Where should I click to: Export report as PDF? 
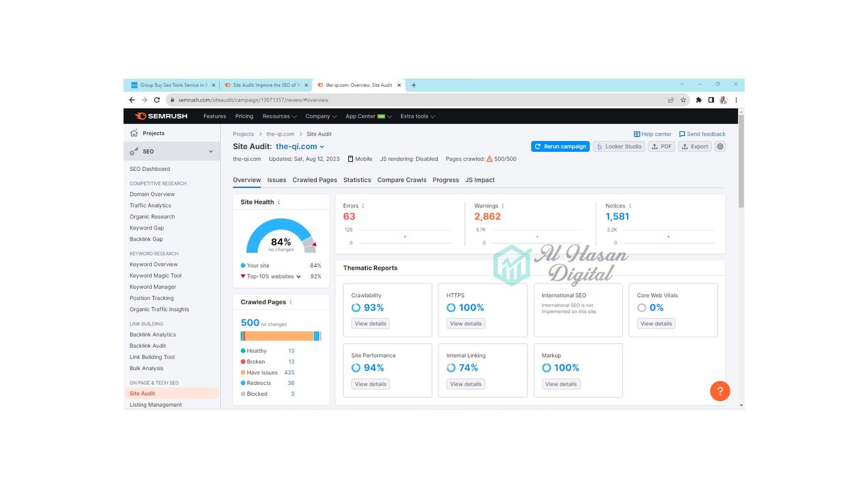pos(661,146)
